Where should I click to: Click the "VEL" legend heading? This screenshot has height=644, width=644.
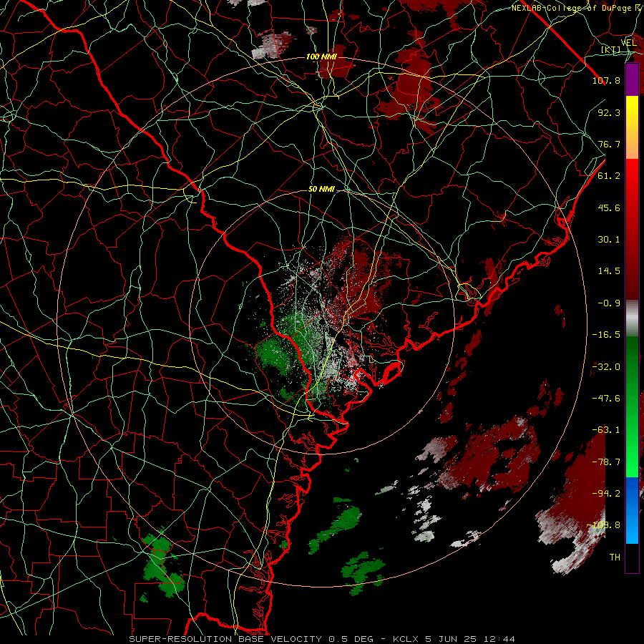[628, 42]
